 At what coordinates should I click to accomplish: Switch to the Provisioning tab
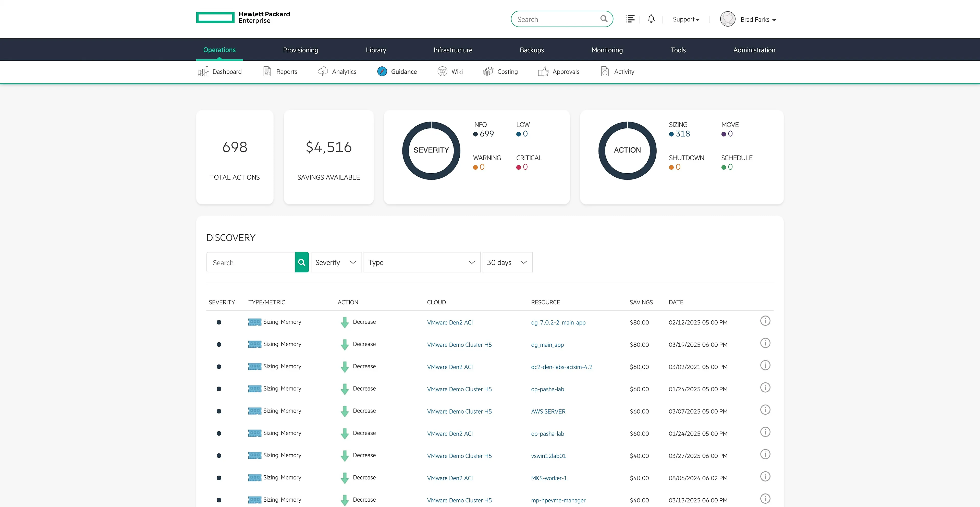[301, 50]
